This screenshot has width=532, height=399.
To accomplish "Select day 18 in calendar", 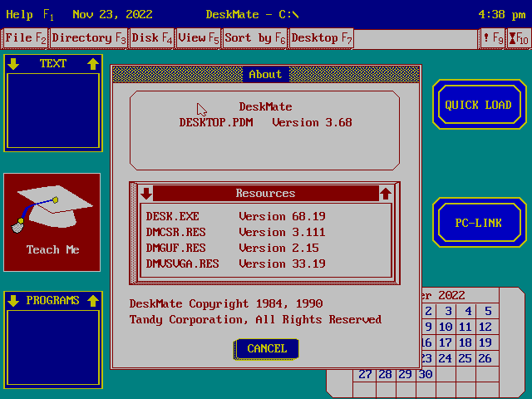I will pyautogui.click(x=466, y=342).
